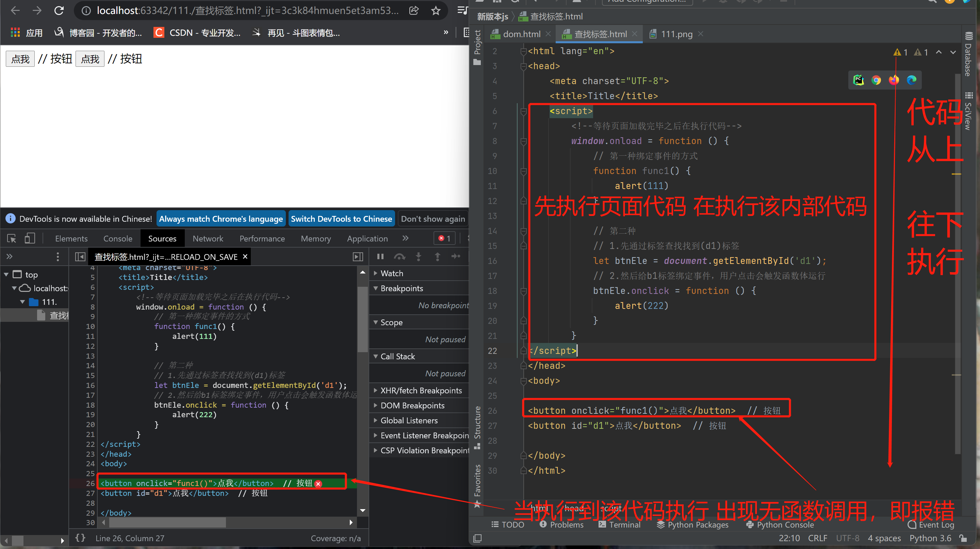Switch to the Sources tab
The image size is (980, 549).
tap(162, 238)
